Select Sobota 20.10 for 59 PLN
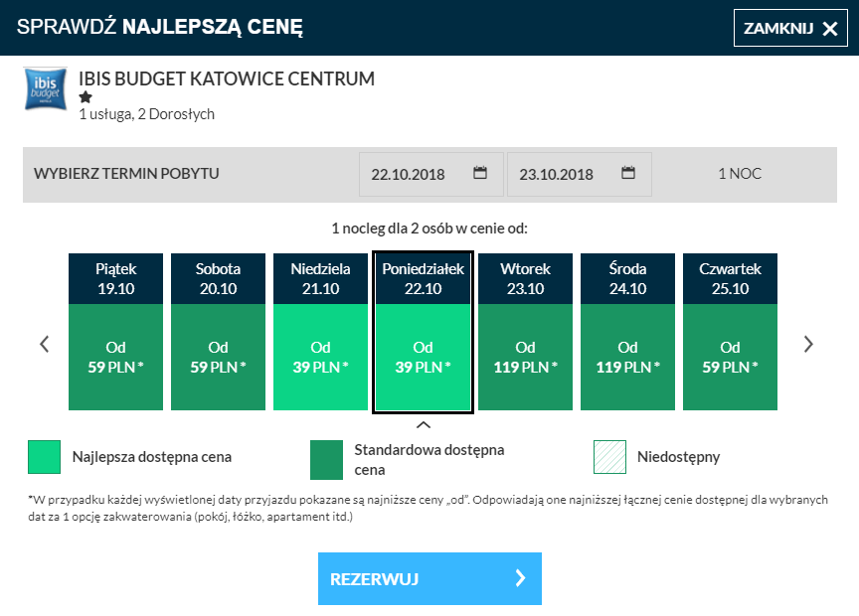Viewport: 859px width, 616px height. (218, 331)
